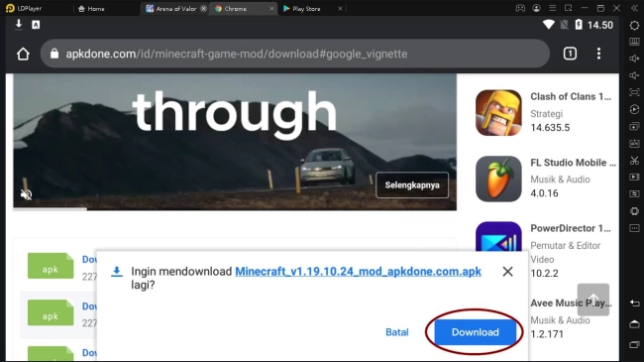
Task: Click the first green apk file icon
Action: [51, 266]
